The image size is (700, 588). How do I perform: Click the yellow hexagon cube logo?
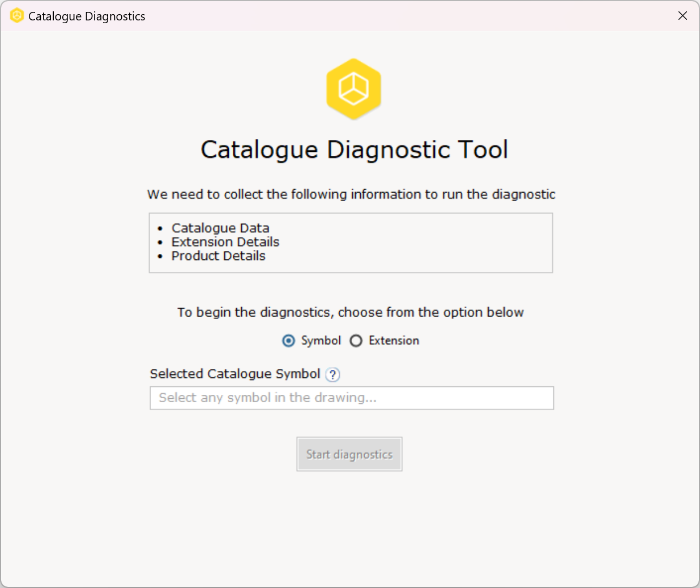coord(353,89)
